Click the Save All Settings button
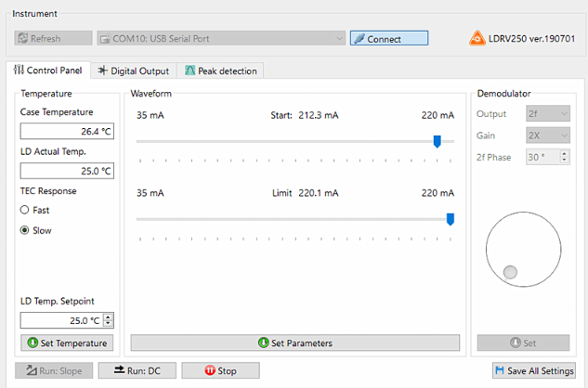Screen dimensions: 588x388 [534, 370]
